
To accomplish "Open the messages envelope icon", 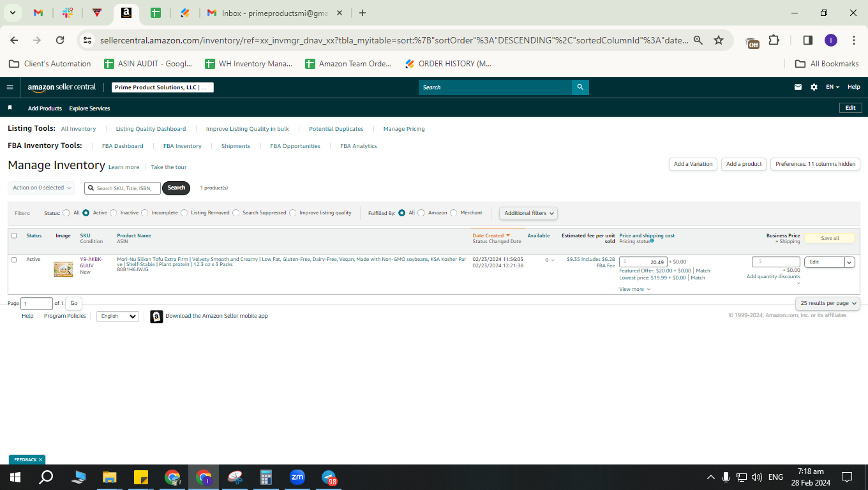I will [798, 87].
